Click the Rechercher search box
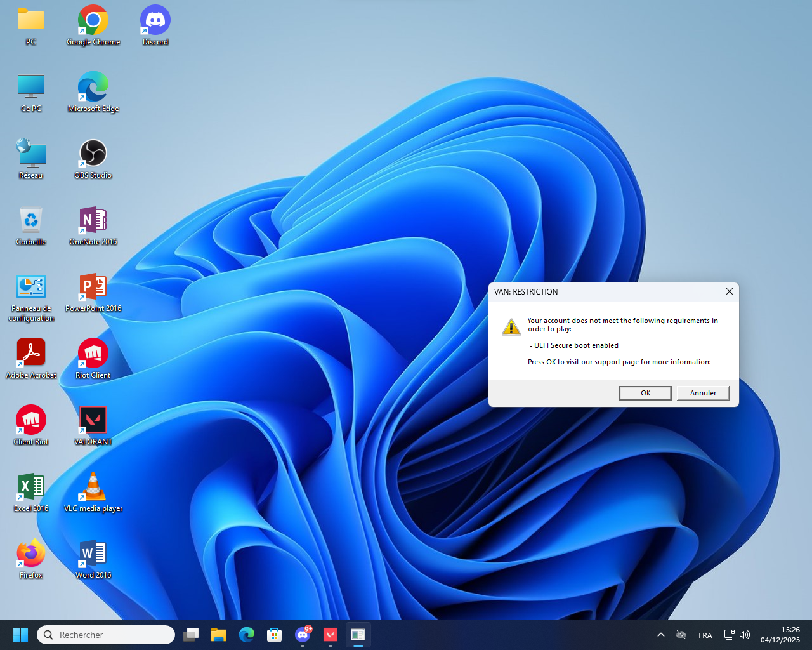 106,635
